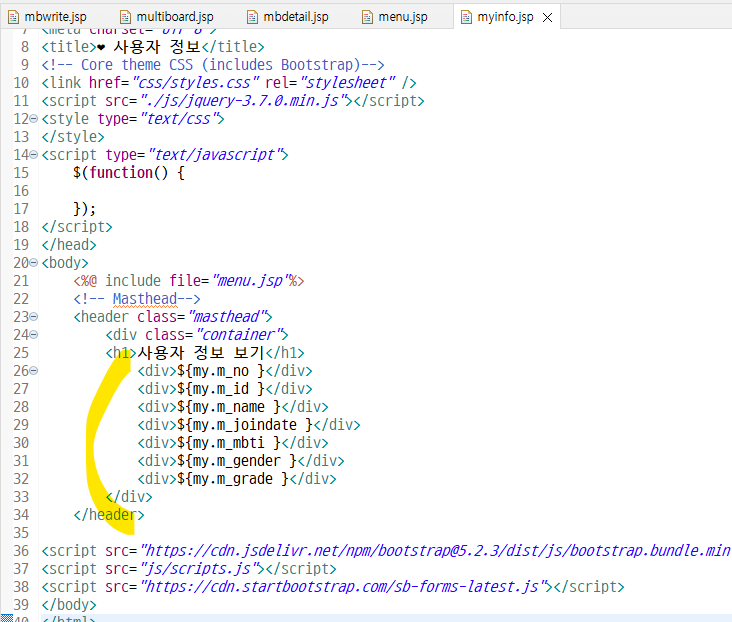This screenshot has height=622, width=732.
Task: Click the sb-forms-latest.js URL
Action: 346,587
